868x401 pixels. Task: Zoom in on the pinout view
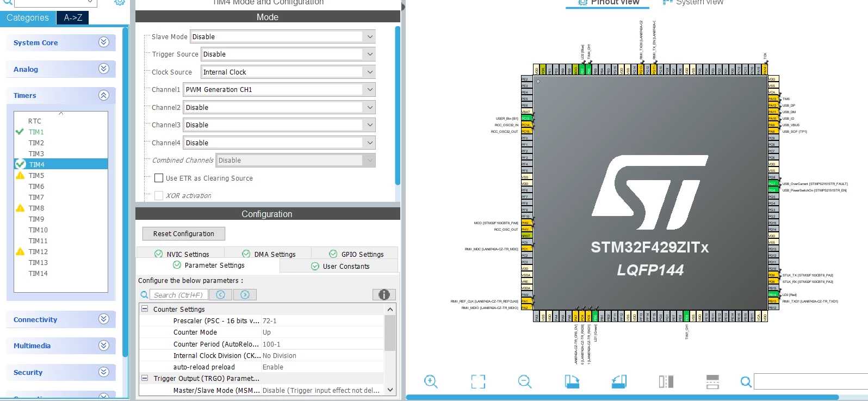click(x=431, y=381)
